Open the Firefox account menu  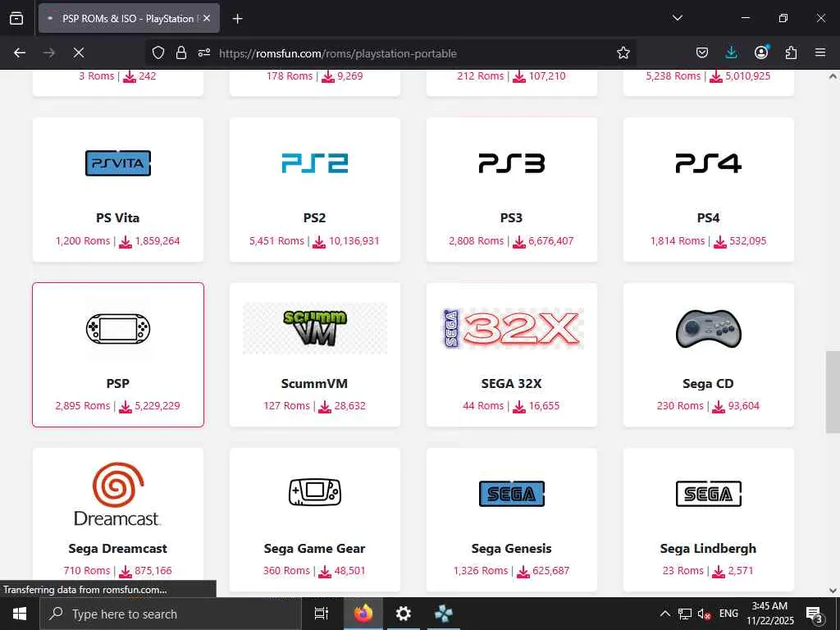pos(761,52)
